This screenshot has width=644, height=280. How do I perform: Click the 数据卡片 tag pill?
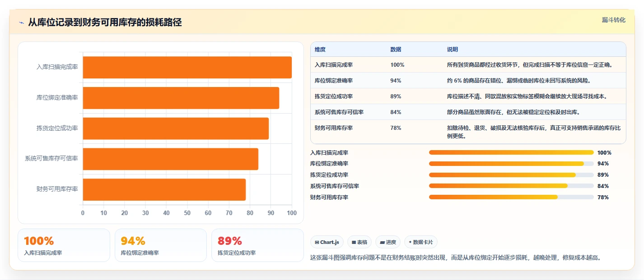(421, 242)
